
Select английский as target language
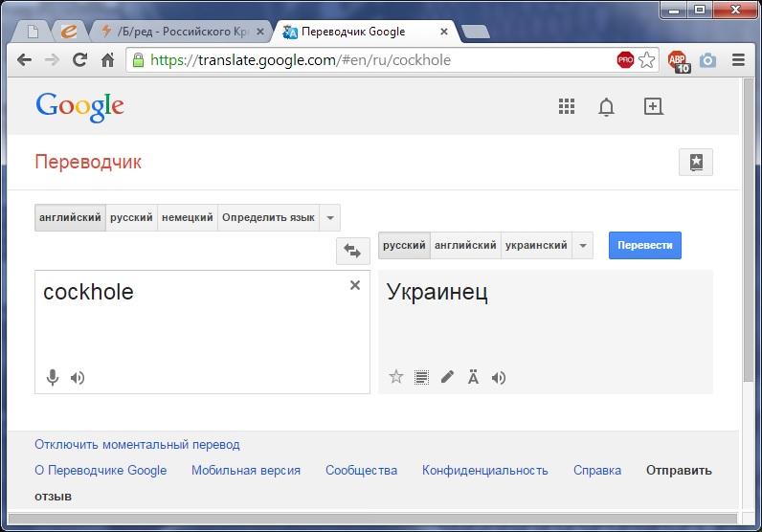pos(465,245)
